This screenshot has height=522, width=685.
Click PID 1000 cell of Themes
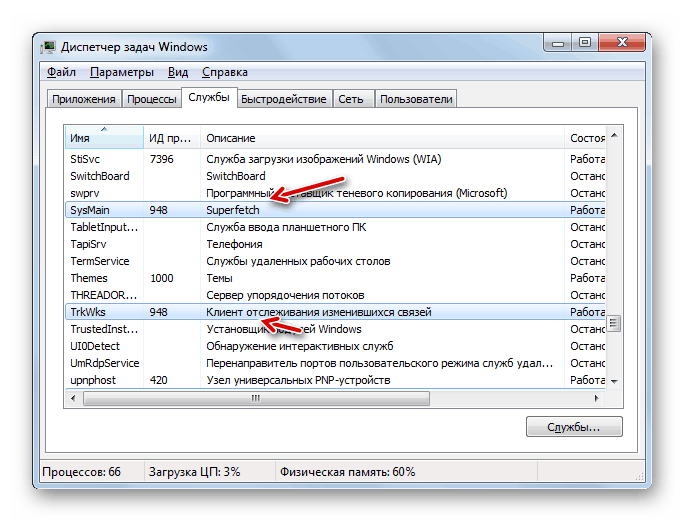162,278
